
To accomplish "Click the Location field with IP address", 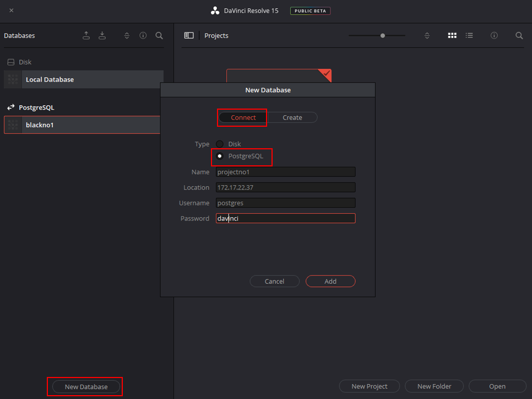I will click(286, 187).
